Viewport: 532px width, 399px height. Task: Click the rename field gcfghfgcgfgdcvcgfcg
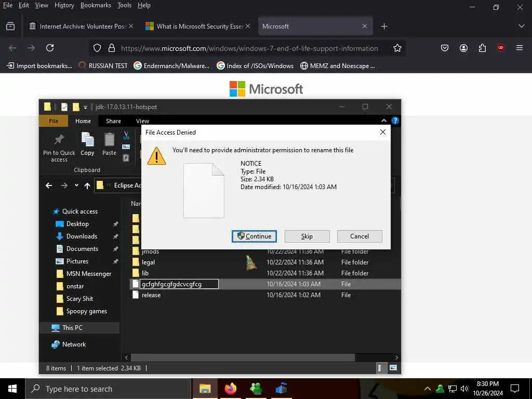point(179,284)
